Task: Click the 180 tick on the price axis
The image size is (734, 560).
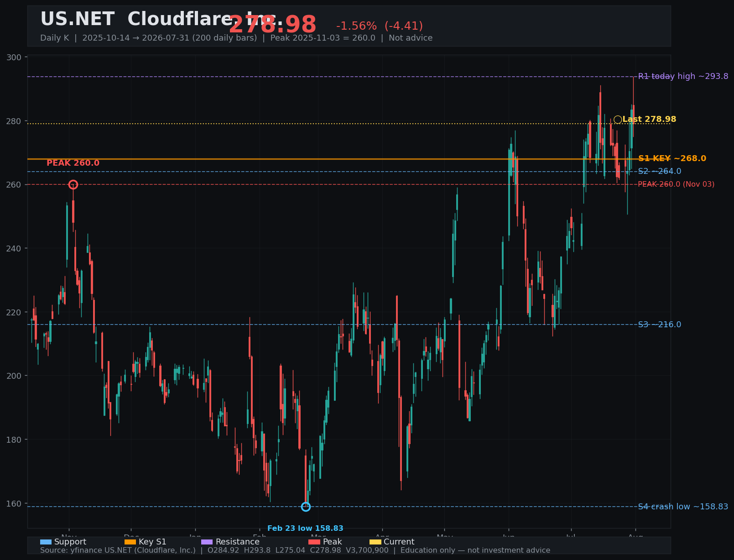Action: (x=15, y=440)
